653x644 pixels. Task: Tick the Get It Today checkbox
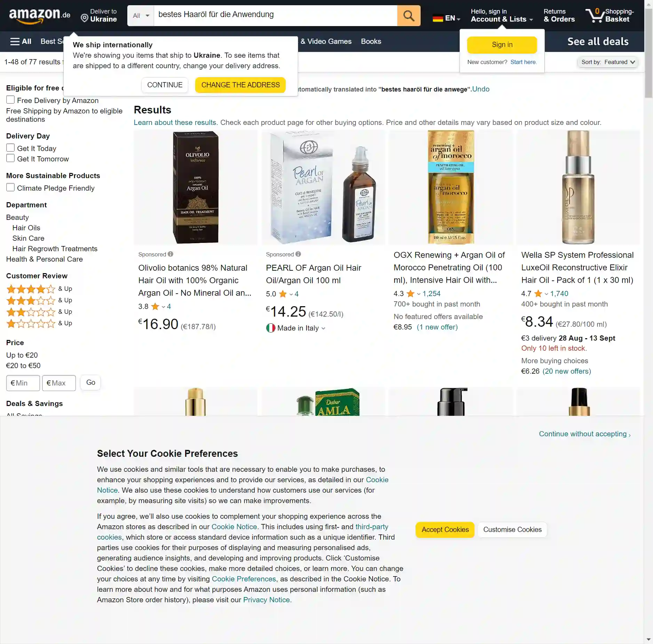(x=10, y=148)
